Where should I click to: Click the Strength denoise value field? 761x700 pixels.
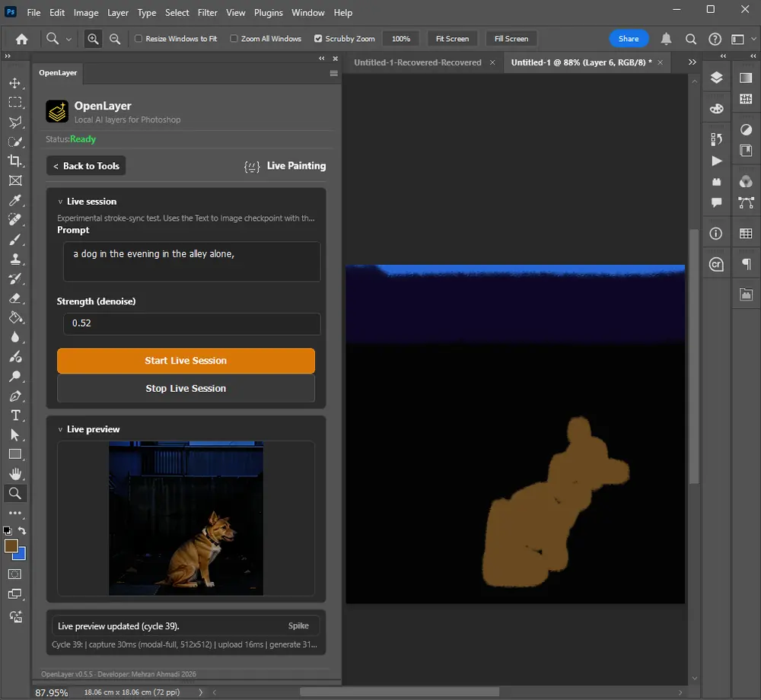click(x=192, y=323)
